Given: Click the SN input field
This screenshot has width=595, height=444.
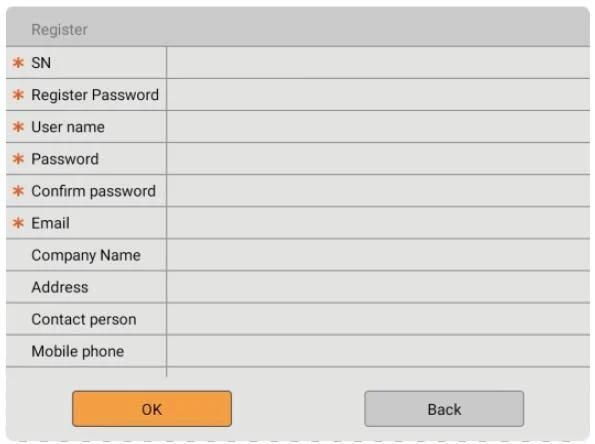Looking at the screenshot, I should click(x=378, y=63).
